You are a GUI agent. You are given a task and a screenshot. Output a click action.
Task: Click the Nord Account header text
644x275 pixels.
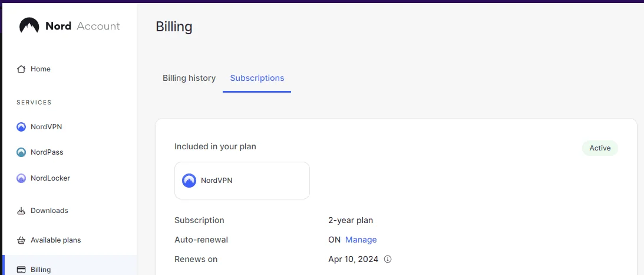point(82,27)
